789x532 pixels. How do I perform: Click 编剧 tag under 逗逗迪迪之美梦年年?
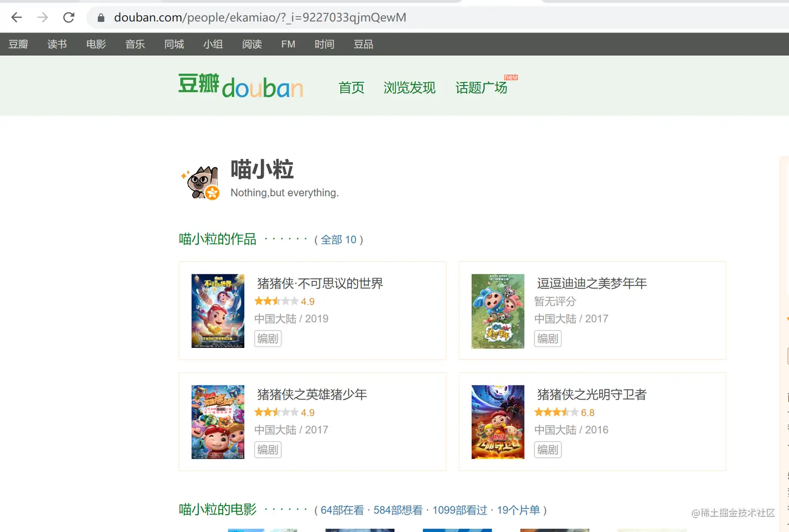pyautogui.click(x=548, y=338)
